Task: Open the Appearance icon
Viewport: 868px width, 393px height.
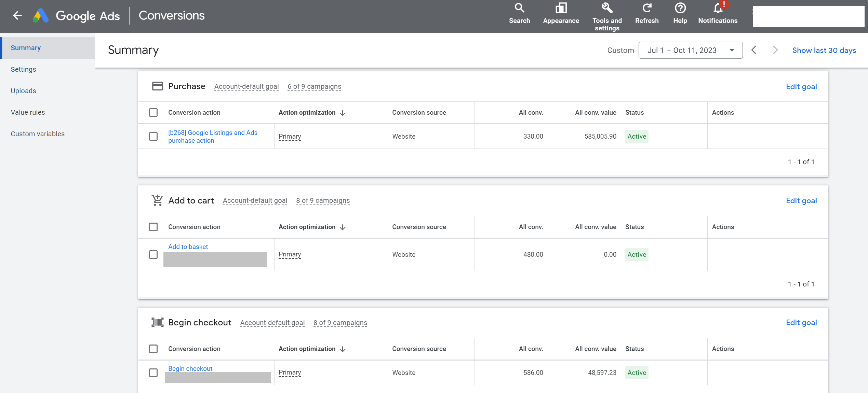Action: click(x=561, y=9)
